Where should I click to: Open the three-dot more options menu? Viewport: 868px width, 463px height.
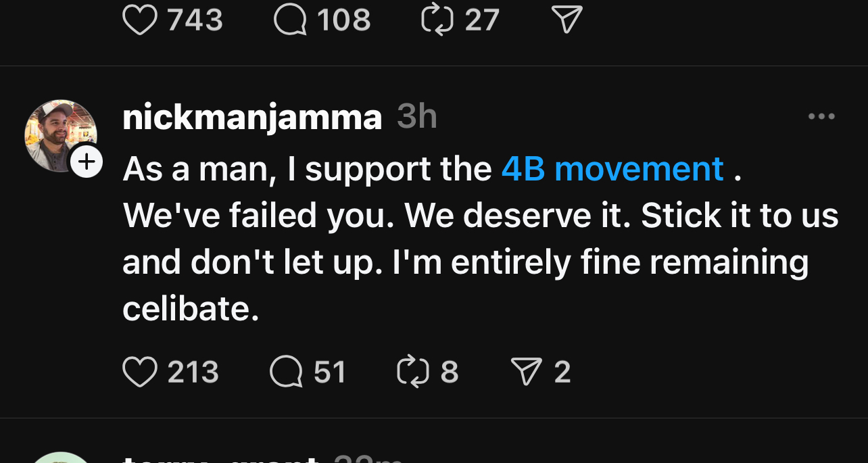821,117
